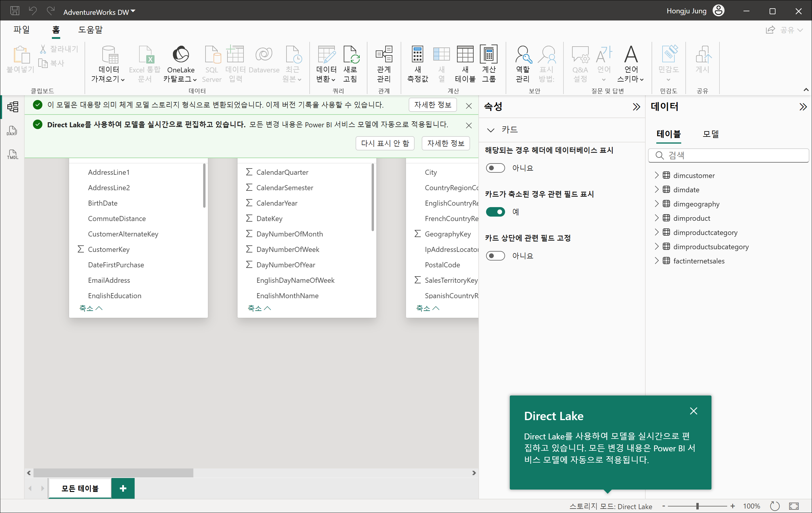Click the zoom slider handle
This screenshot has width=812, height=513.
(x=697, y=506)
